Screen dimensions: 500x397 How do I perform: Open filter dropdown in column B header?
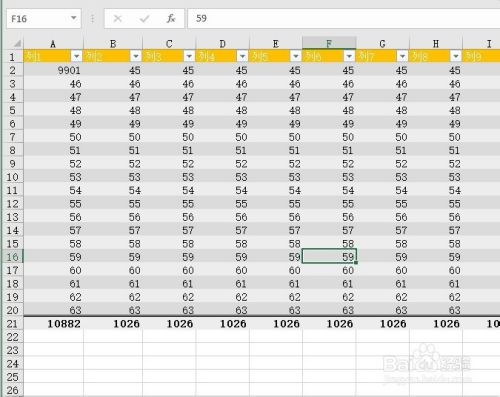coord(136,56)
